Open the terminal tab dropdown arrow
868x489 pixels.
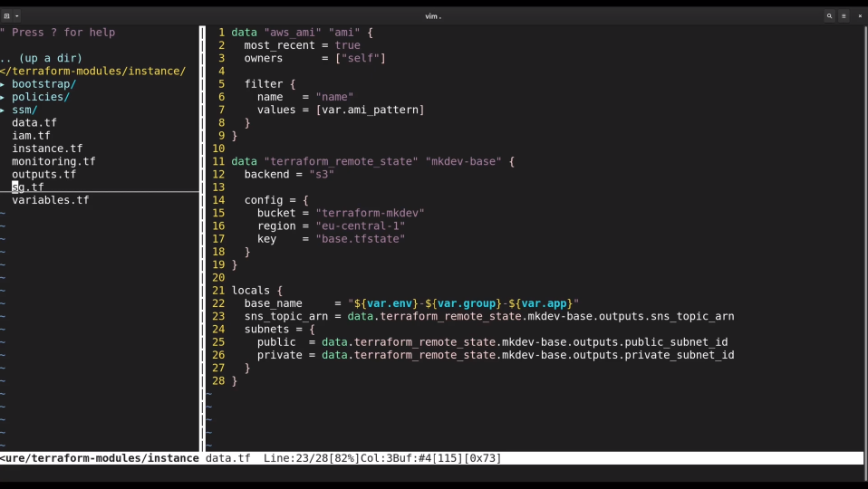click(16, 16)
